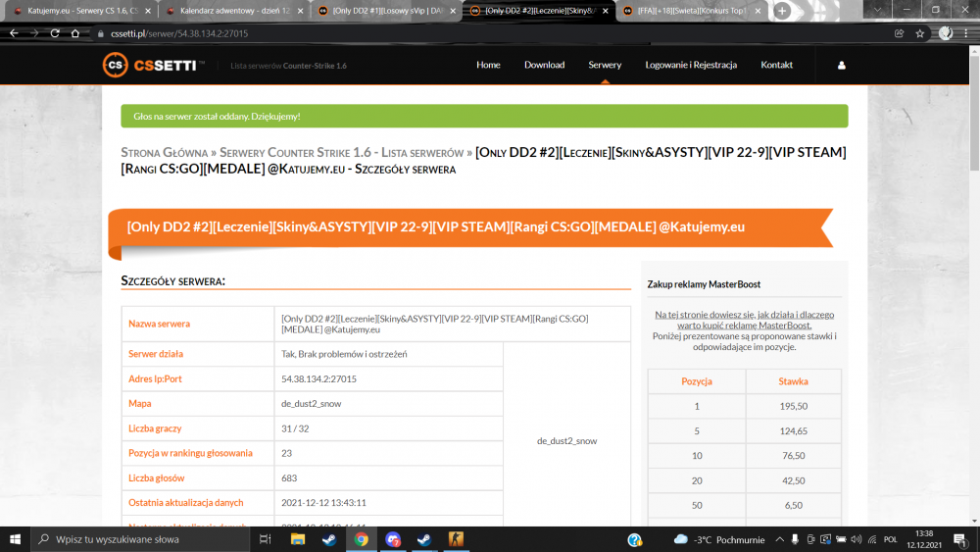This screenshot has width=980, height=552.
Task: Click the Task View icon on taskbar
Action: click(x=265, y=539)
